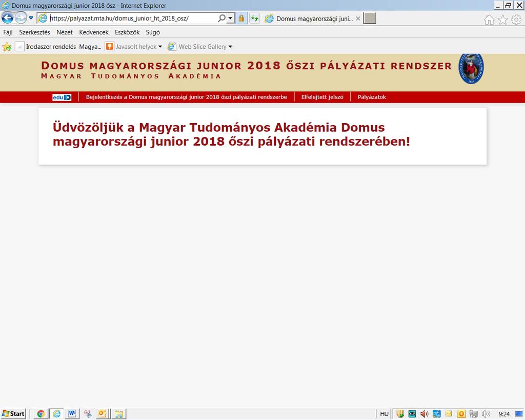Image resolution: width=525 pixels, height=420 pixels.
Task: Click the monitor eye tray icon
Action: coord(412,414)
